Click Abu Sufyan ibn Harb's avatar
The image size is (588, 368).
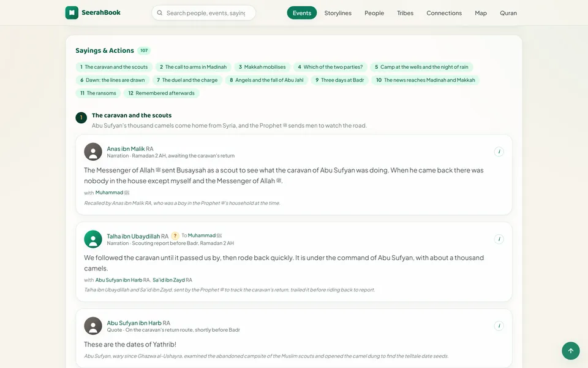pyautogui.click(x=93, y=326)
